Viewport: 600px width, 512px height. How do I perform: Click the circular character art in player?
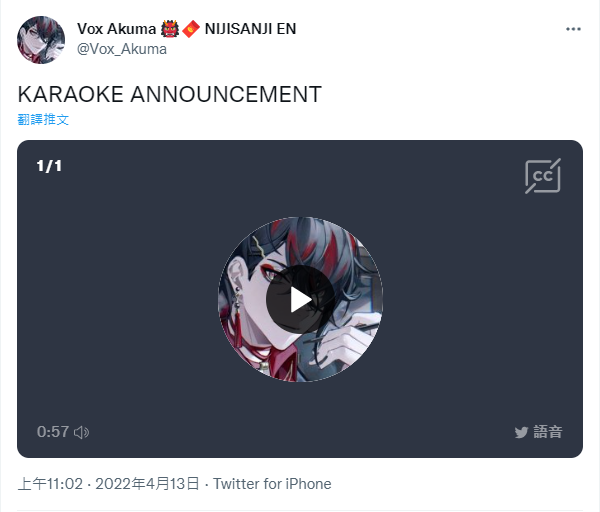pos(300,299)
